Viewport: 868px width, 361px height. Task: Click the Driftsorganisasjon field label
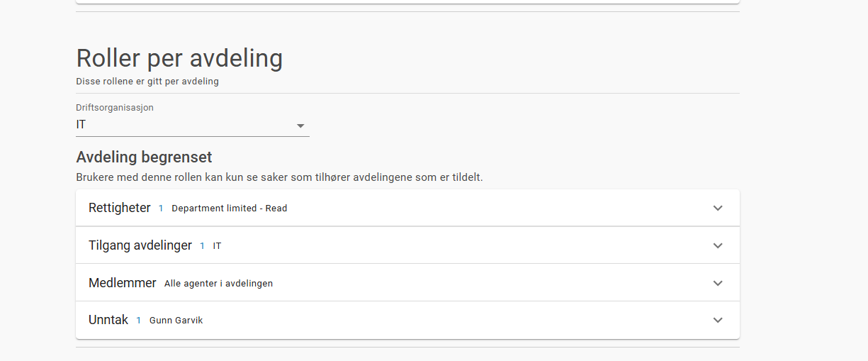click(115, 108)
